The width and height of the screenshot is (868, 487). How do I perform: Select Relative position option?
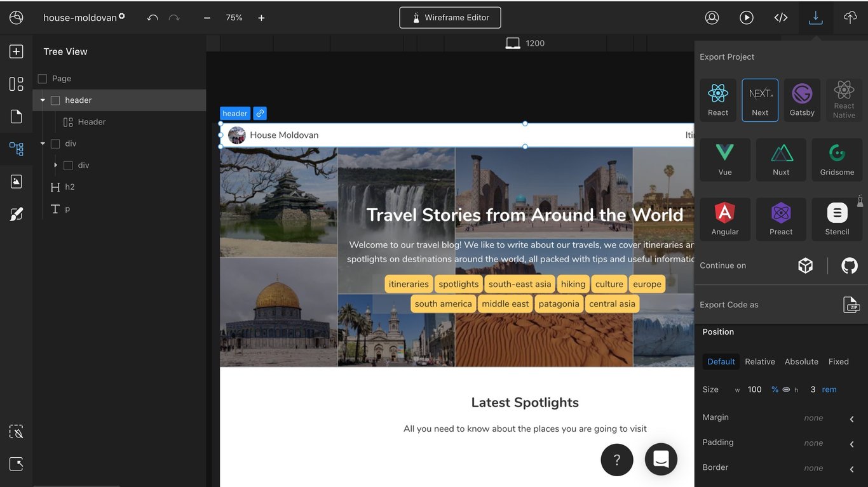[x=760, y=362]
